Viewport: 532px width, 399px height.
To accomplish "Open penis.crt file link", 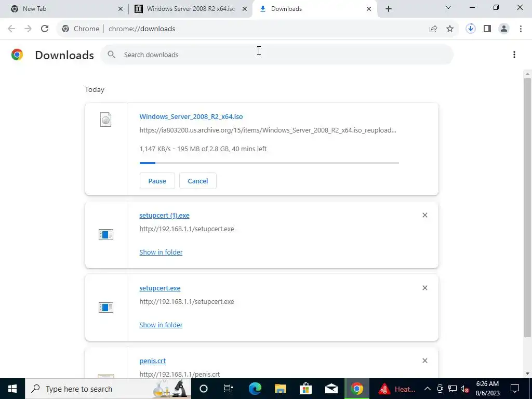I will tap(152, 361).
